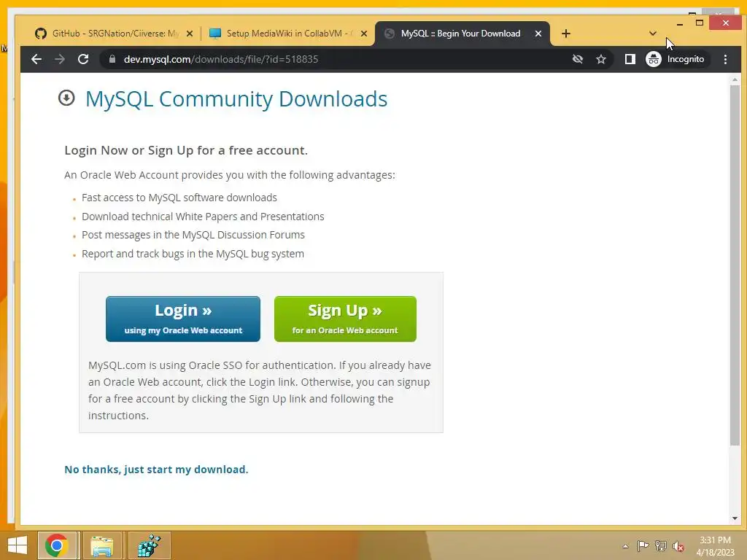Open the third taskbar application icon
The image size is (747, 560).
point(149,545)
